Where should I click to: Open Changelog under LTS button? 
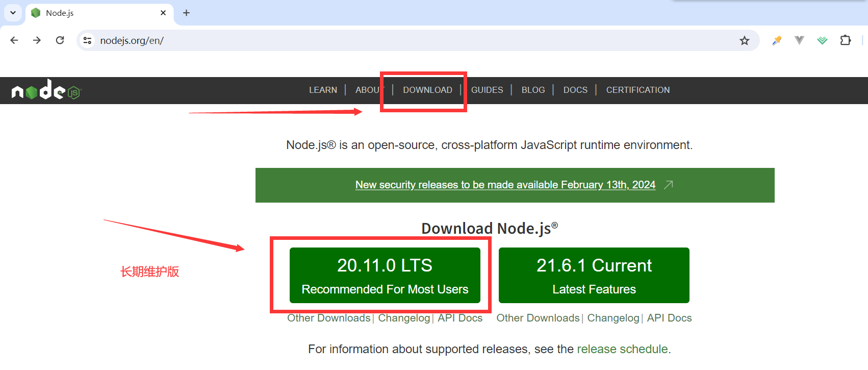coord(404,318)
